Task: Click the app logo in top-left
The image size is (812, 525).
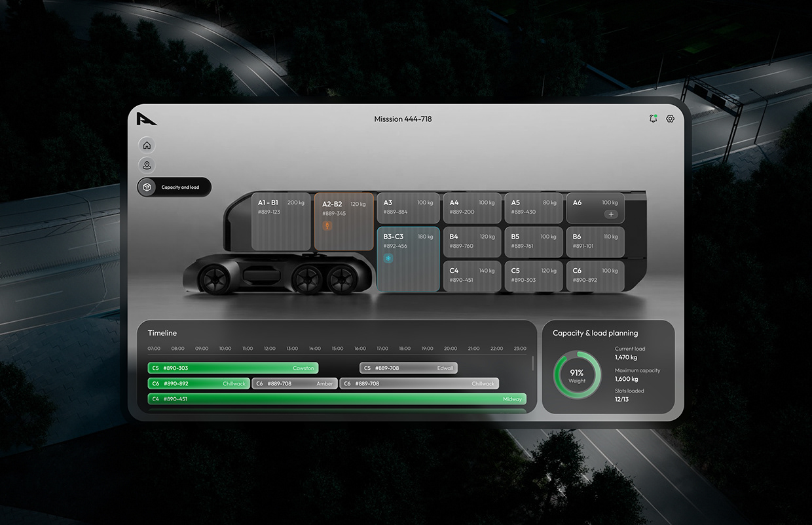Action: [146, 119]
